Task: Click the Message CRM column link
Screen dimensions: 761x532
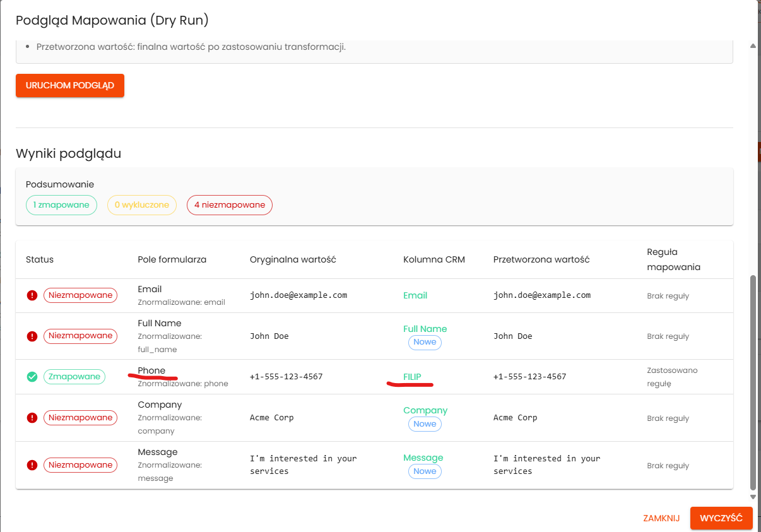Action: [x=423, y=458]
